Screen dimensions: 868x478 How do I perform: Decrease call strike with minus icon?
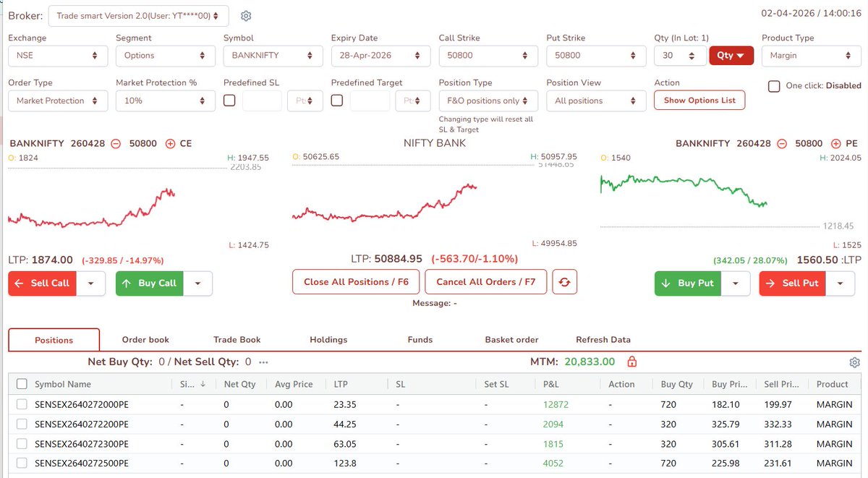[x=116, y=143]
